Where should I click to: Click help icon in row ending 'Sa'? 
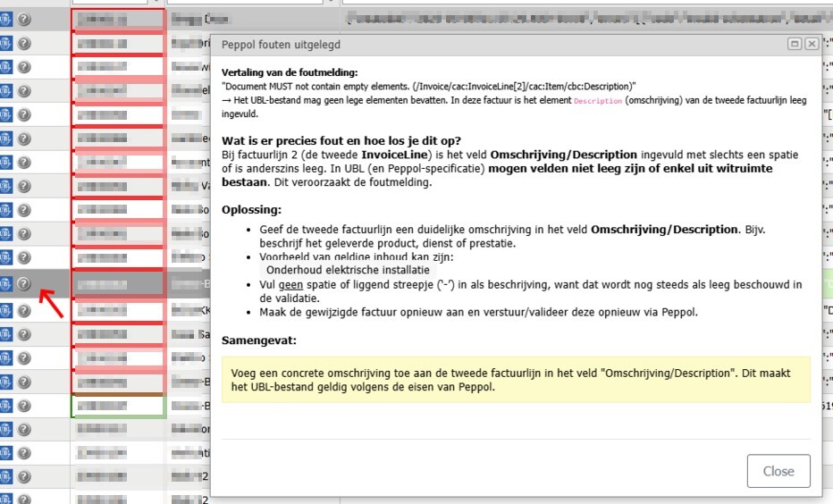point(24,334)
